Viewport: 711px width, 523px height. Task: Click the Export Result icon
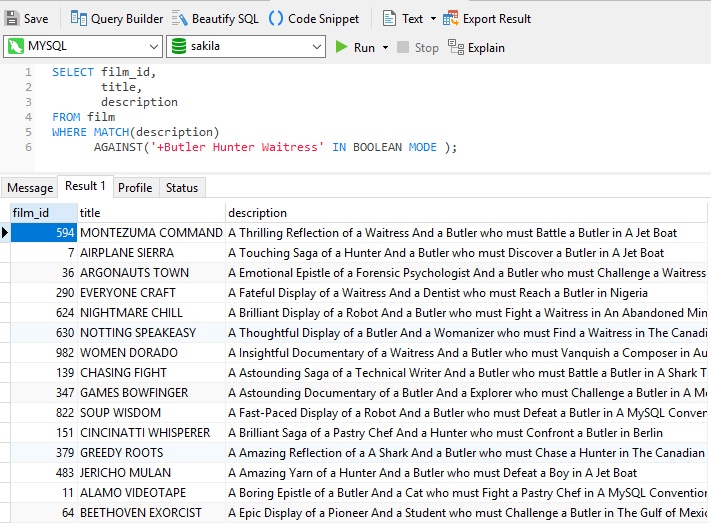pos(450,19)
